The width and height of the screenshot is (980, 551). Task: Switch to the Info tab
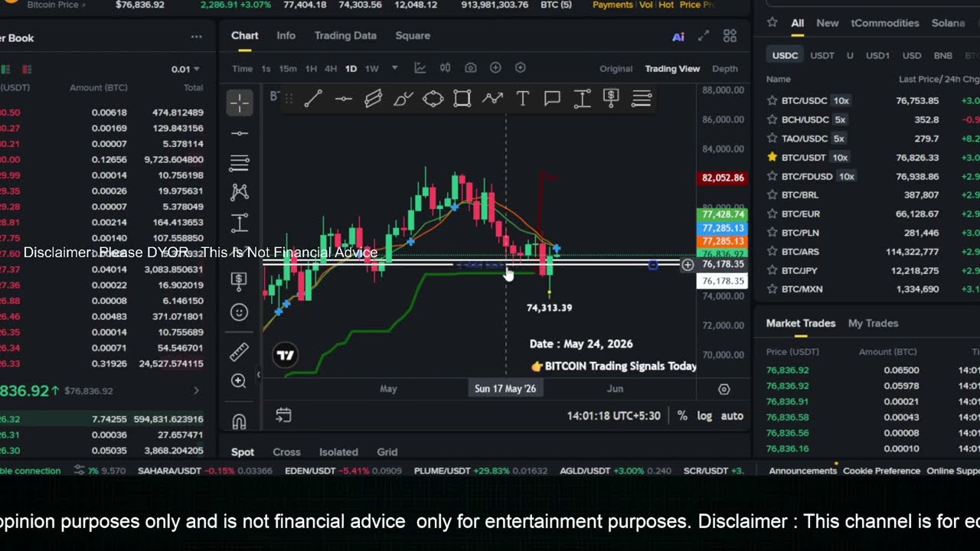tap(286, 36)
